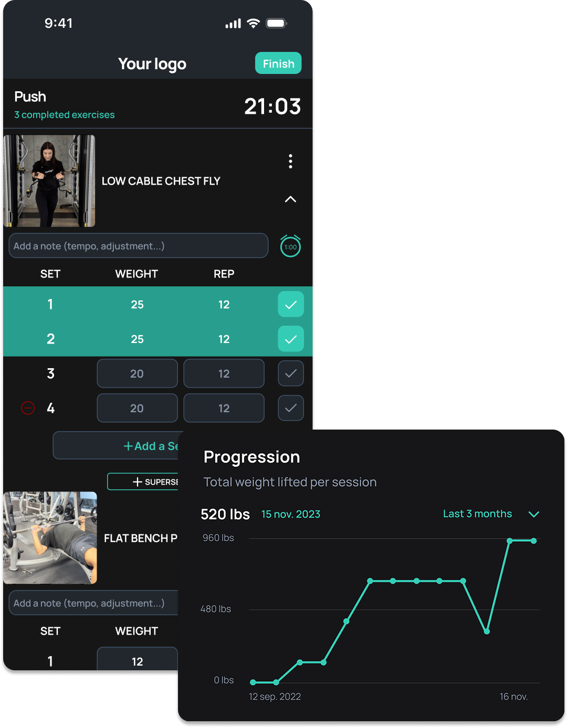The width and height of the screenshot is (568, 728).
Task: Open the three-dot exercise options menu
Action: (x=290, y=161)
